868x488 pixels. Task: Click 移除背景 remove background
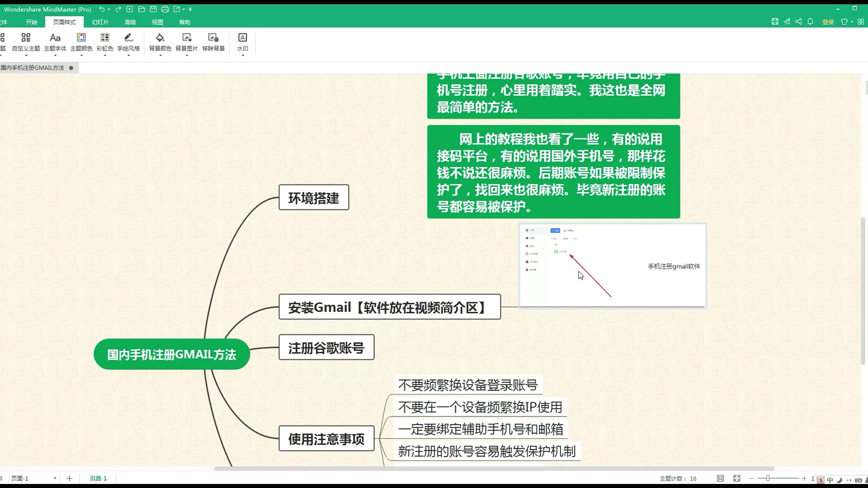point(213,42)
